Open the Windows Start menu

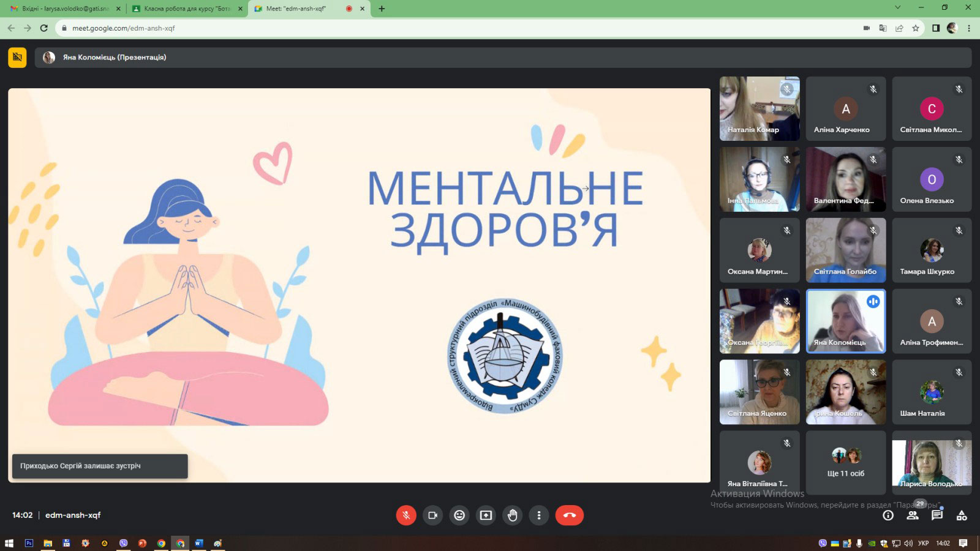tap(9, 543)
